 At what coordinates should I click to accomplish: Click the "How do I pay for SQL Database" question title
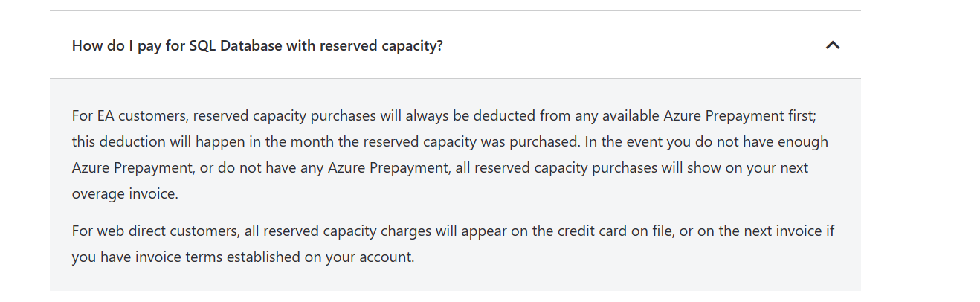tap(257, 45)
